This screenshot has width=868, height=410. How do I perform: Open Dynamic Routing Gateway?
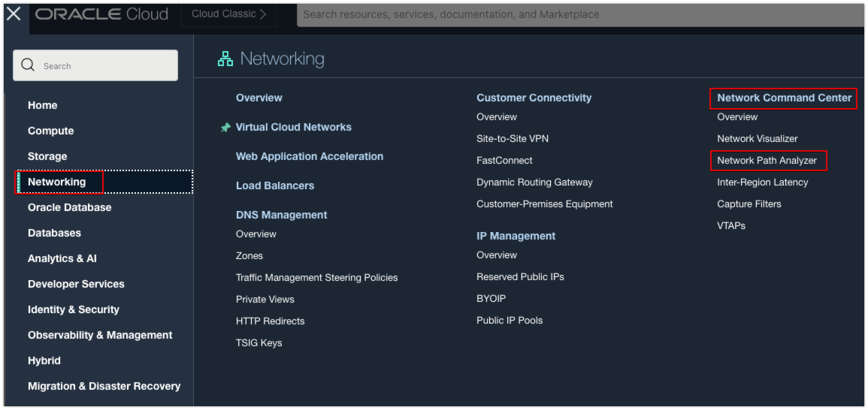pyautogui.click(x=534, y=182)
